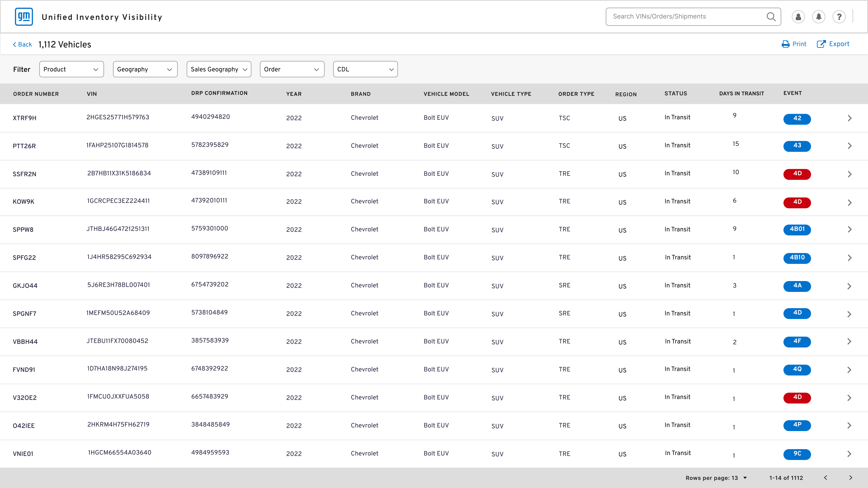Image resolution: width=868 pixels, height=488 pixels.
Task: Click the blue 4B01 event badge
Action: [797, 229]
